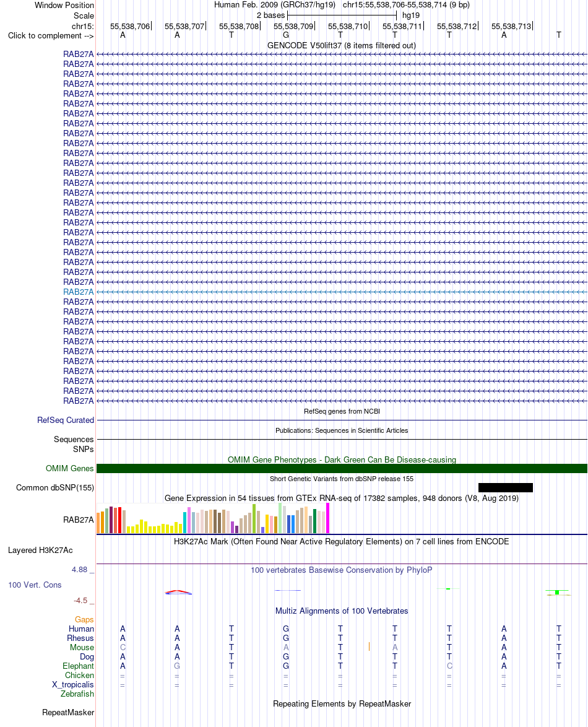Click 'Multiz Alignments of 100 Vertebrates' title
The width and height of the screenshot is (588, 727).
point(342,611)
